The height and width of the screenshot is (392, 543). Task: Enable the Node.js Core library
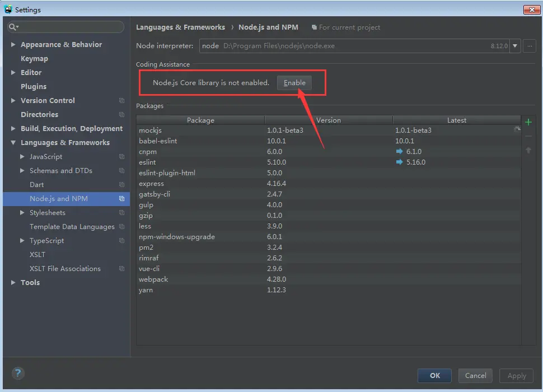pos(294,83)
